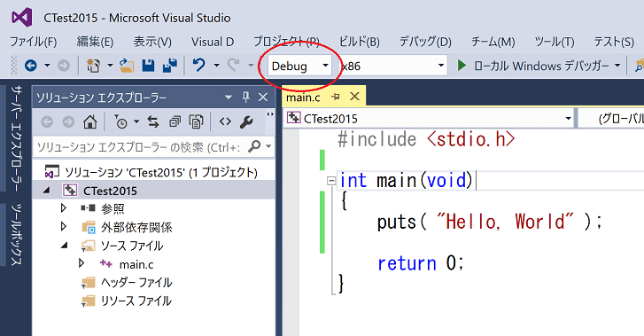Image resolution: width=644 pixels, height=336 pixels.
Task: Open the Solution Explorer toolbar overflow chevron
Action: pyautogui.click(x=270, y=113)
